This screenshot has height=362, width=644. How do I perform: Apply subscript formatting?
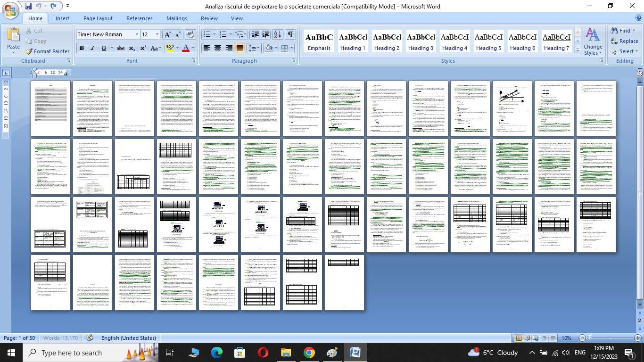(132, 48)
